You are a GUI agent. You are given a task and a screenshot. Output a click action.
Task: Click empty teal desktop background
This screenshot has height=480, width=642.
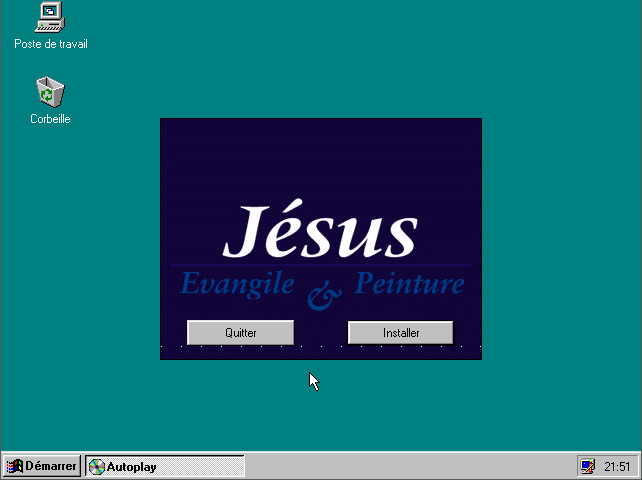[x=560, y=200]
